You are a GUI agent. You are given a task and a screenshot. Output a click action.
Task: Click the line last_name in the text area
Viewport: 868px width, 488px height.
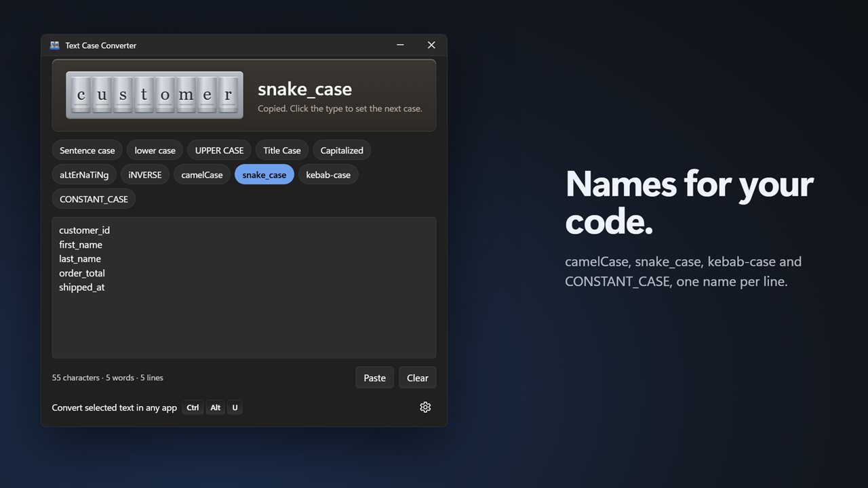click(80, 259)
